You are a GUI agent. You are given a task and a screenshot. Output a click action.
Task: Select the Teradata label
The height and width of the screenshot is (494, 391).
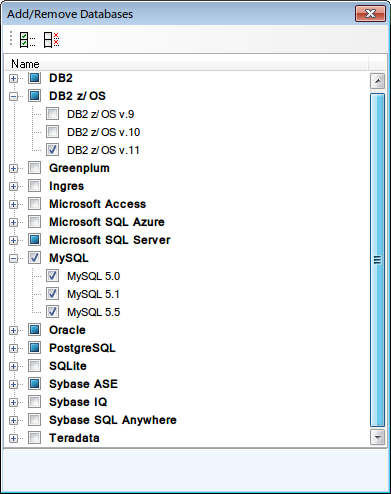74,438
